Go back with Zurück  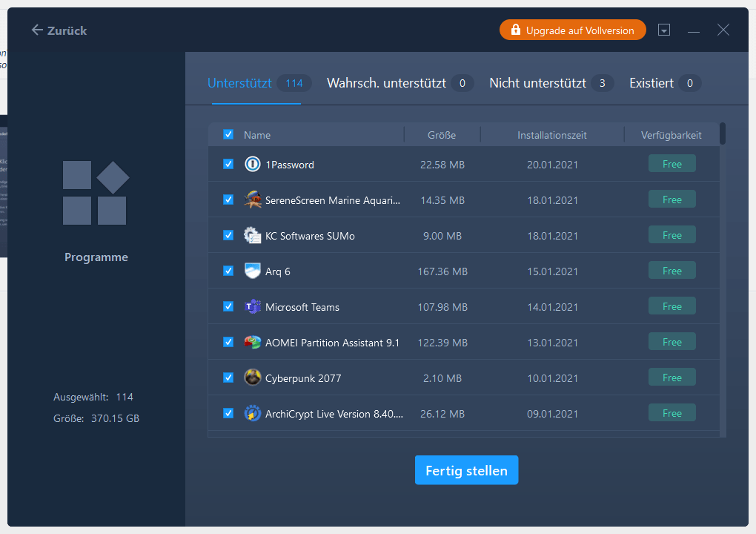tap(59, 30)
